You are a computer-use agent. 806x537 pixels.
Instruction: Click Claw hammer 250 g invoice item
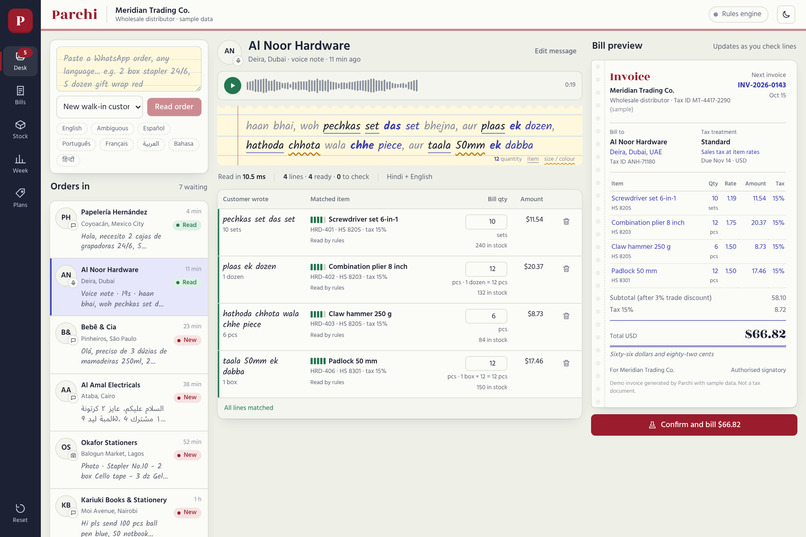click(x=640, y=247)
